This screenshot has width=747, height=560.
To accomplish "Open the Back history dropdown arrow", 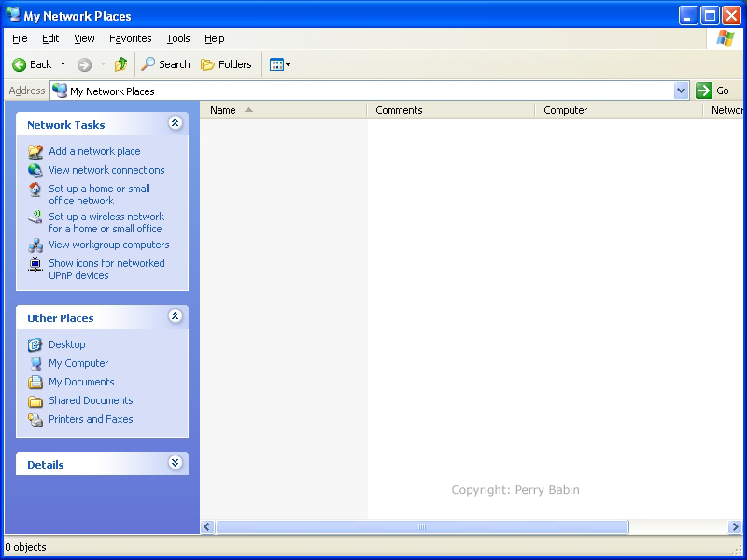I will 63,64.
